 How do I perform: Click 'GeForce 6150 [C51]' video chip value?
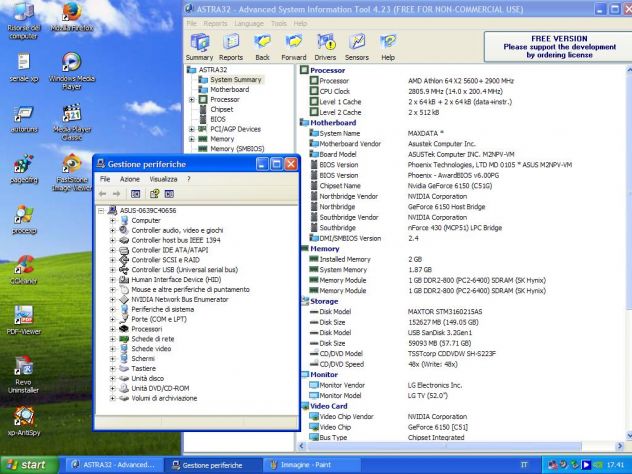pyautogui.click(x=437, y=427)
